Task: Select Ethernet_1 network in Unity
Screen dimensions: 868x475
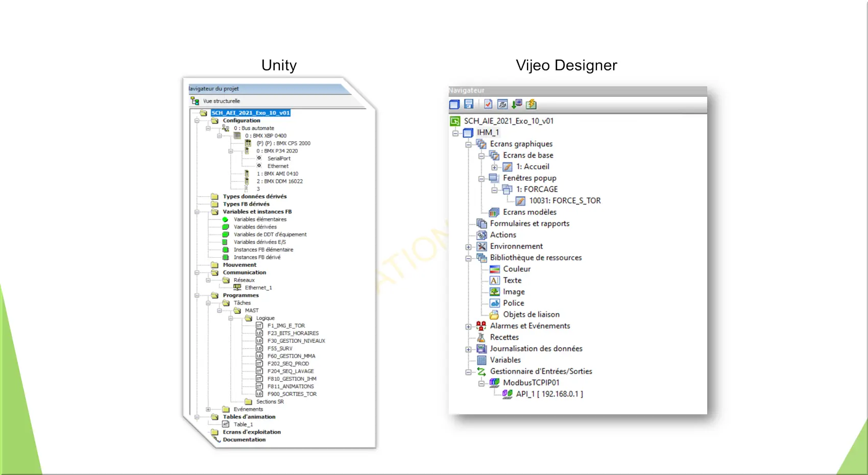Action: click(258, 288)
